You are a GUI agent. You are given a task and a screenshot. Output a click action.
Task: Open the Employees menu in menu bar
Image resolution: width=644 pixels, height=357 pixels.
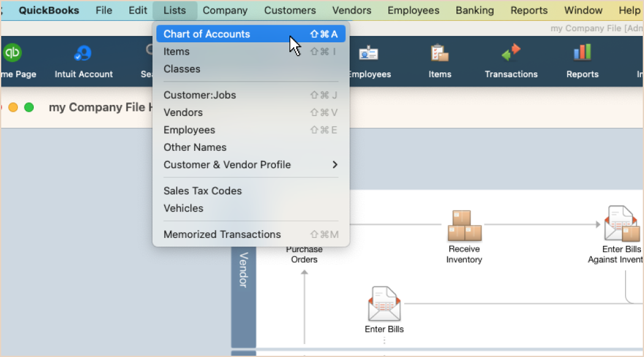[413, 10]
